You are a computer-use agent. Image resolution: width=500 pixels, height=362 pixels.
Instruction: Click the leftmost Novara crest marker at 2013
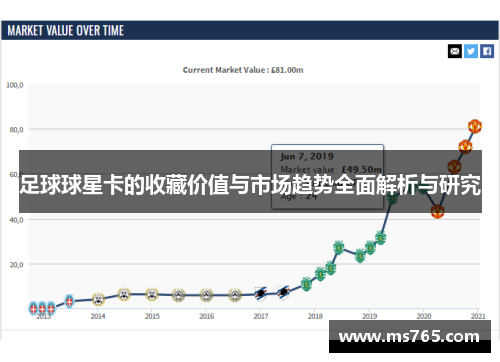tap(33, 308)
